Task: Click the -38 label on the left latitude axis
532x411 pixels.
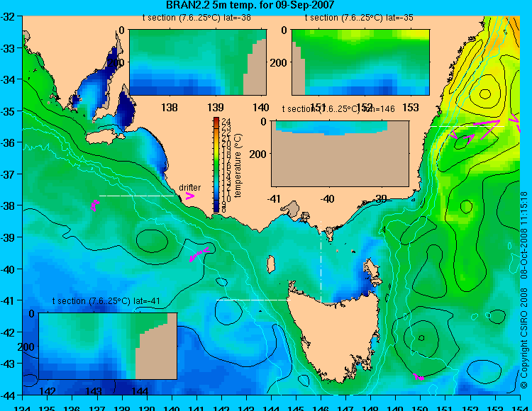Action: [x=8, y=205]
